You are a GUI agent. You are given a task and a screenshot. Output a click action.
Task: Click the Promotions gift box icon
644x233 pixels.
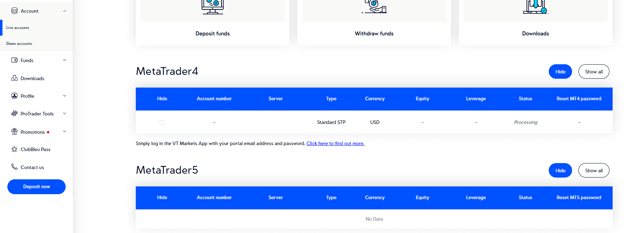pyautogui.click(x=14, y=131)
